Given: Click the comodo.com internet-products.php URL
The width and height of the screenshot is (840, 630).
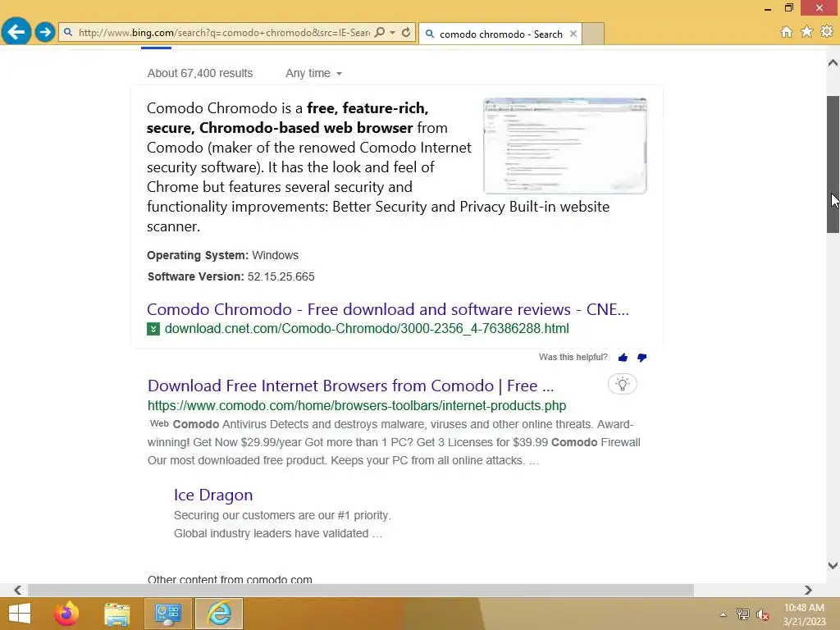Looking at the screenshot, I should 357,405.
